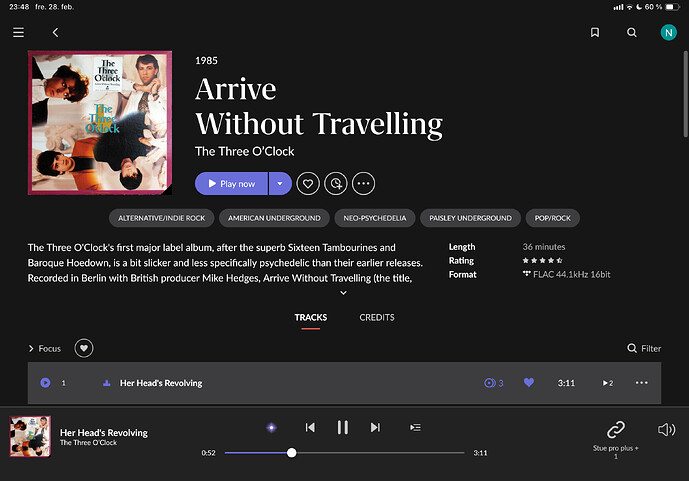Click the versions icon showing 3
This screenshot has height=481, width=689.
coord(493,383)
